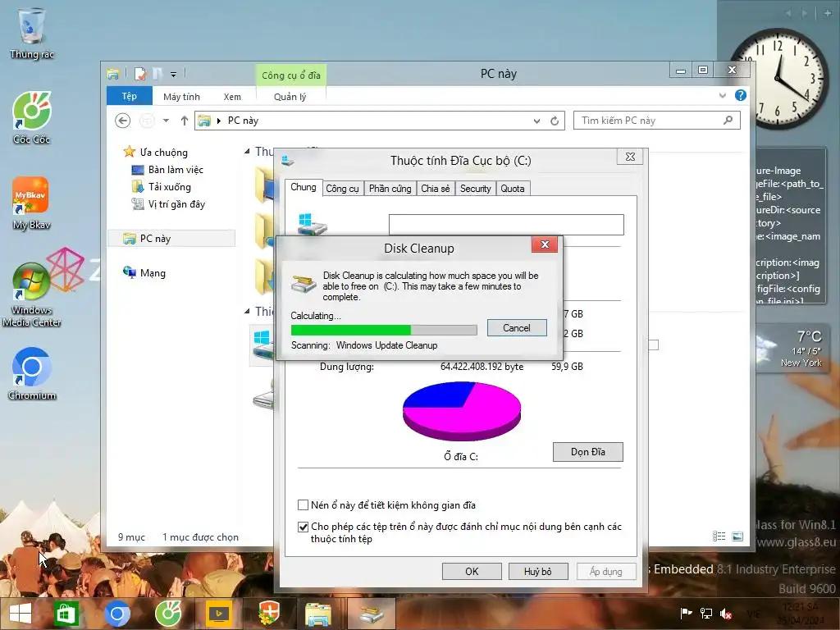
Task: Open the address bar history dropdown
Action: 536,121
